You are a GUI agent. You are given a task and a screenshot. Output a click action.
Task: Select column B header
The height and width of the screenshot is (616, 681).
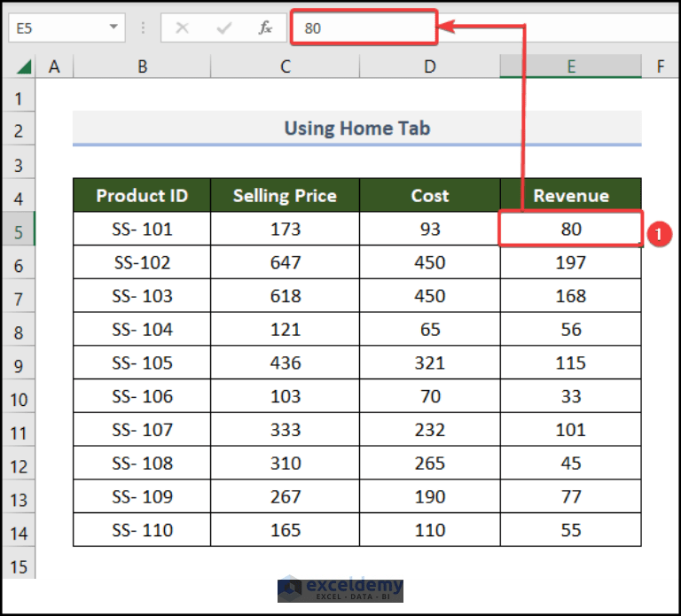pos(142,66)
